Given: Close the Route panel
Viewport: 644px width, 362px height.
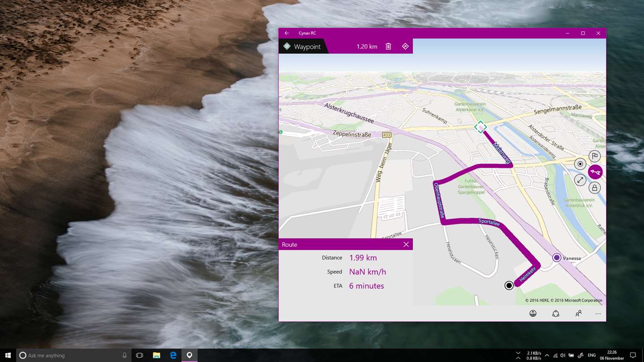Looking at the screenshot, I should coord(406,244).
